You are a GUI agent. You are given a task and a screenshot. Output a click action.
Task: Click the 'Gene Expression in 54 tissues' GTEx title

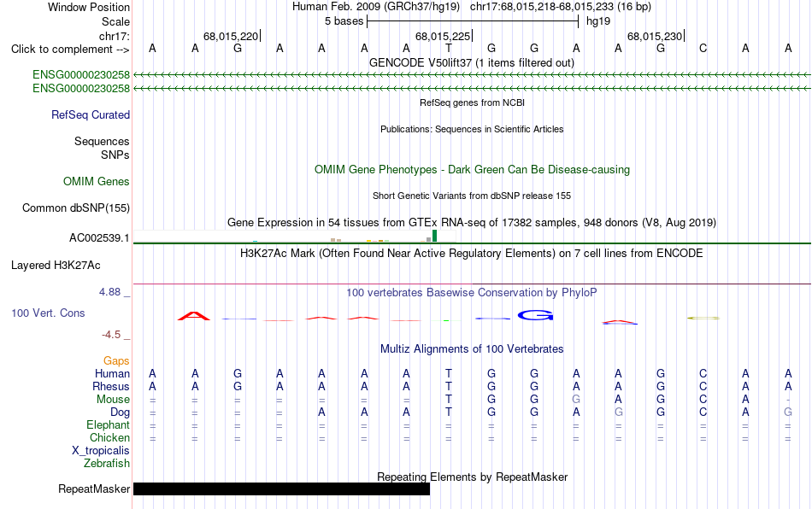pyautogui.click(x=472, y=222)
